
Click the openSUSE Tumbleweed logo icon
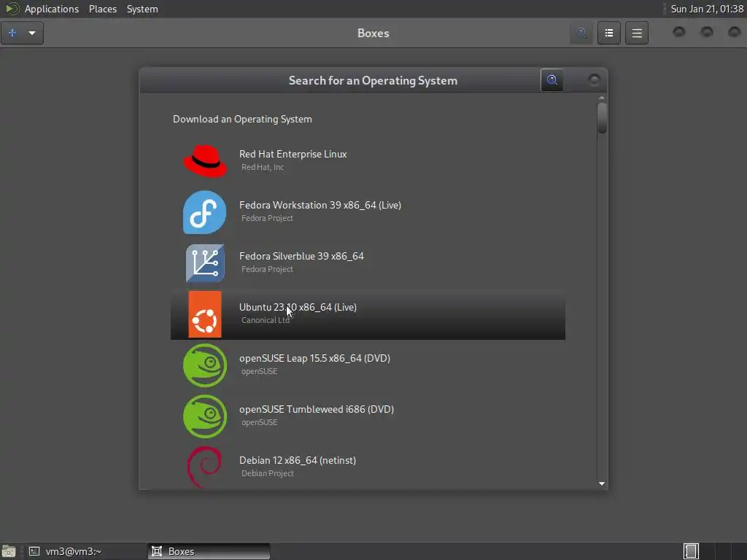click(x=205, y=416)
